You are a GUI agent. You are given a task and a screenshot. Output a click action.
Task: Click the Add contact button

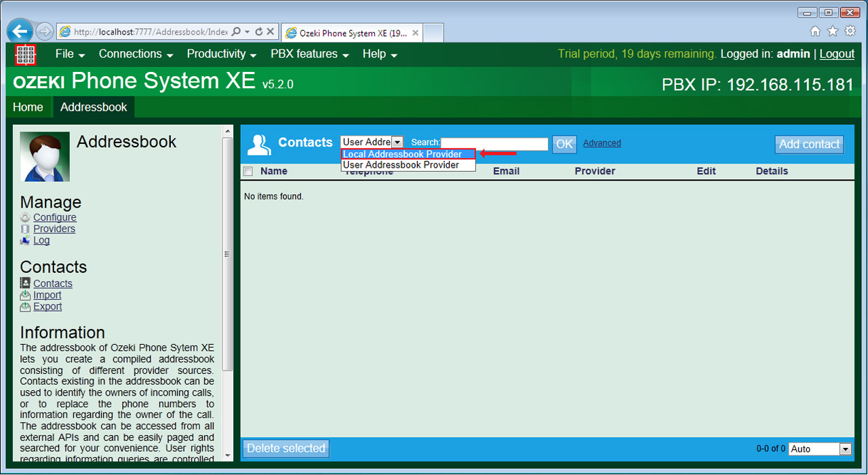point(809,144)
